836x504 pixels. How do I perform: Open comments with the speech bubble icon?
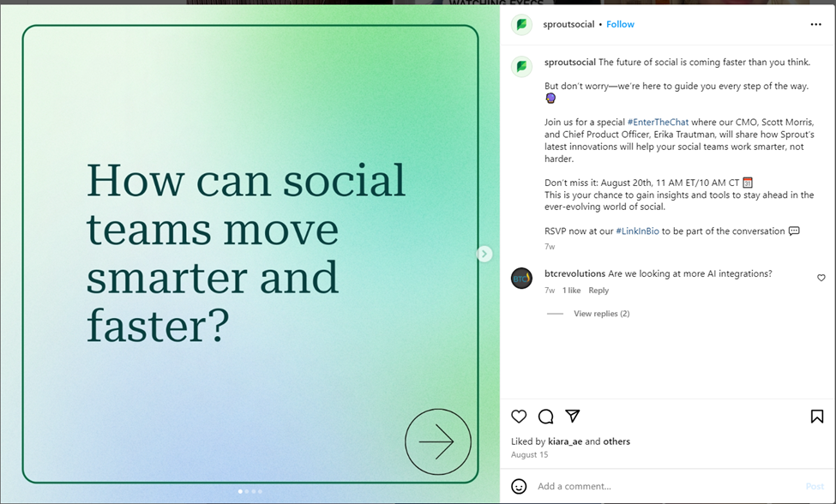[x=545, y=416]
